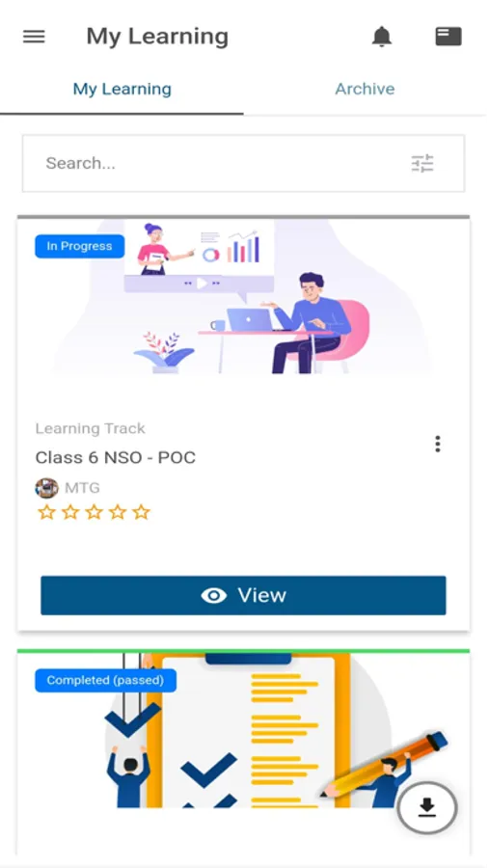Tap the round download button
The height and width of the screenshot is (868, 489).
427,809
